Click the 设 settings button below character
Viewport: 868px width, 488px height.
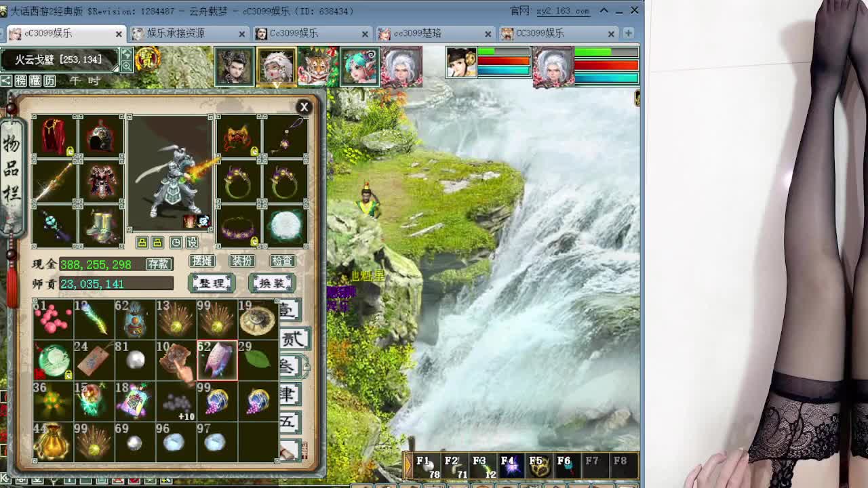pyautogui.click(x=192, y=242)
